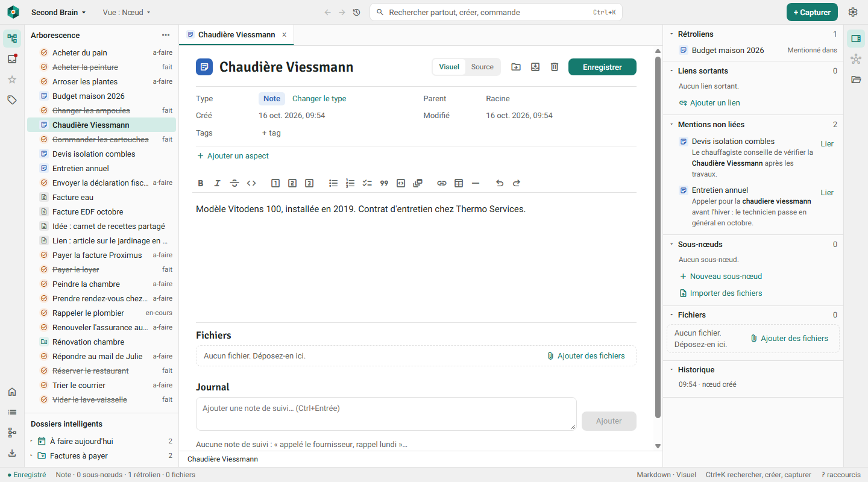
Task: Redo the last edit
Action: click(517, 183)
